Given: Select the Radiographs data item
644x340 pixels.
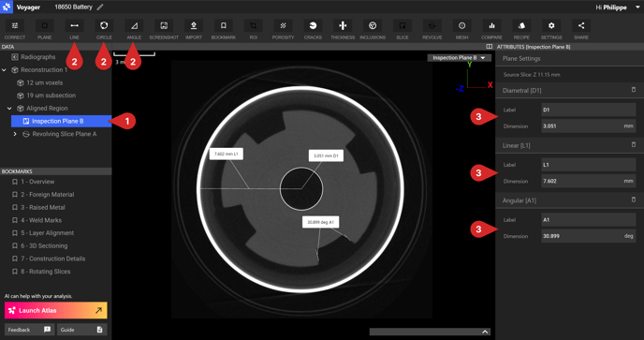Looking at the screenshot, I should (x=37, y=57).
